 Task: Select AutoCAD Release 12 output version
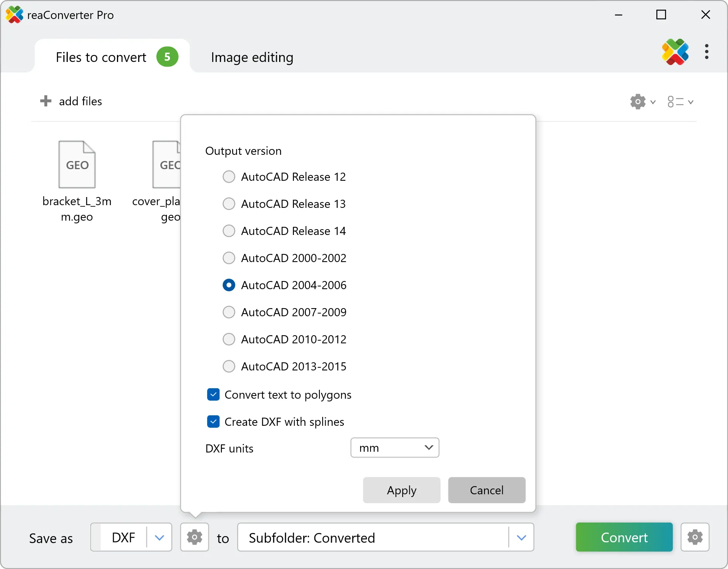click(229, 177)
